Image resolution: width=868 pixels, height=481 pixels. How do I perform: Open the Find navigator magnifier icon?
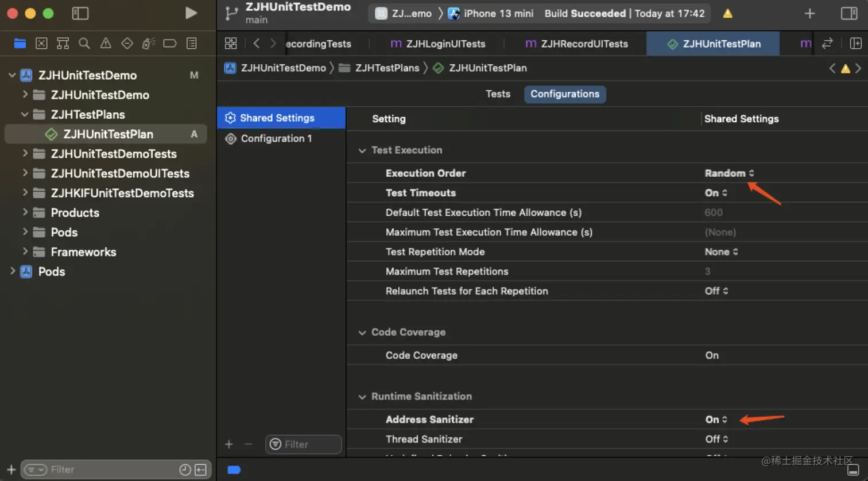(84, 43)
